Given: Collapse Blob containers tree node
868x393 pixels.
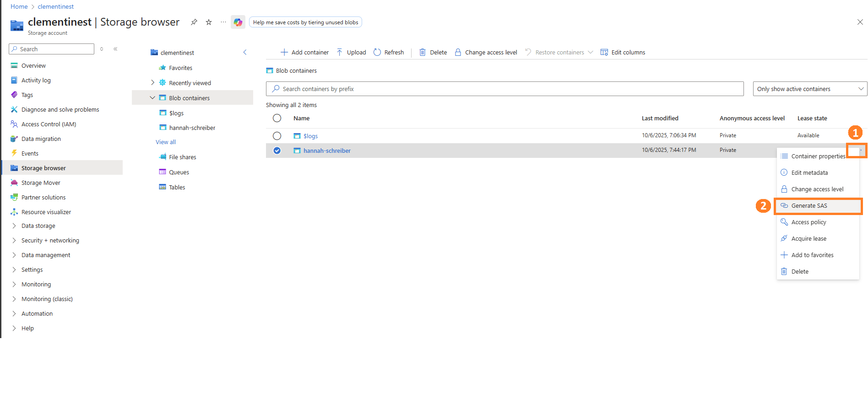Looking at the screenshot, I should pos(152,98).
